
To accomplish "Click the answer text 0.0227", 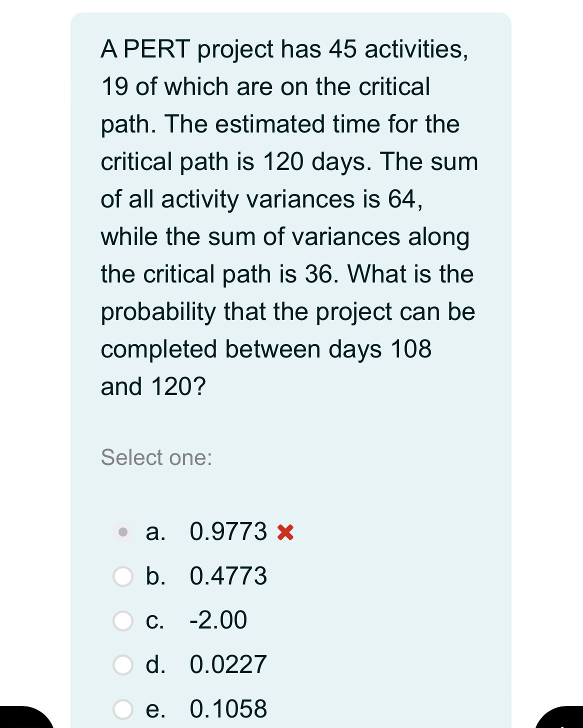I will coord(227,665).
